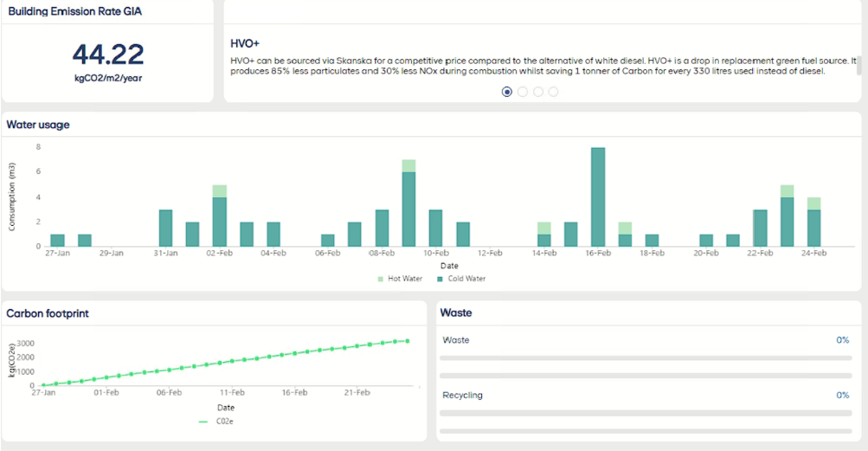This screenshot has width=868, height=451.
Task: Select the tallest bar at 16-Feb
Action: [x=597, y=197]
